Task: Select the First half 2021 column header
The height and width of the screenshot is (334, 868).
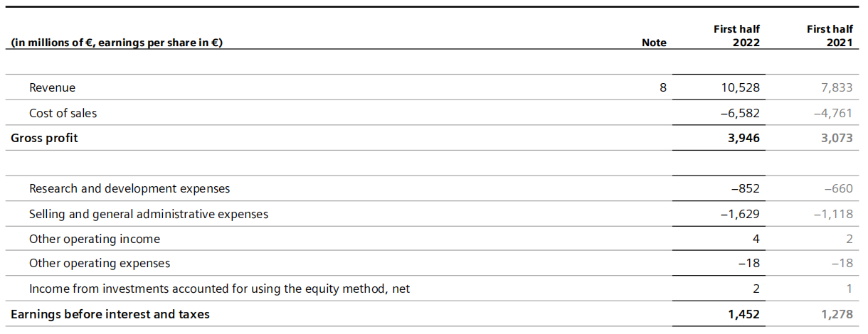Action: pyautogui.click(x=830, y=36)
